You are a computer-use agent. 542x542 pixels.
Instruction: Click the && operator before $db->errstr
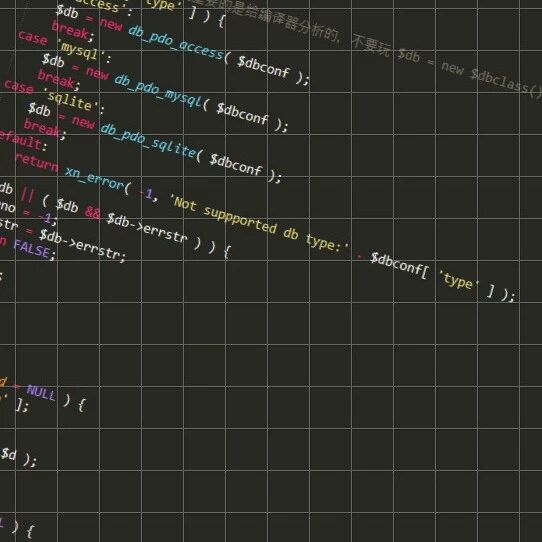pyautogui.click(x=93, y=212)
